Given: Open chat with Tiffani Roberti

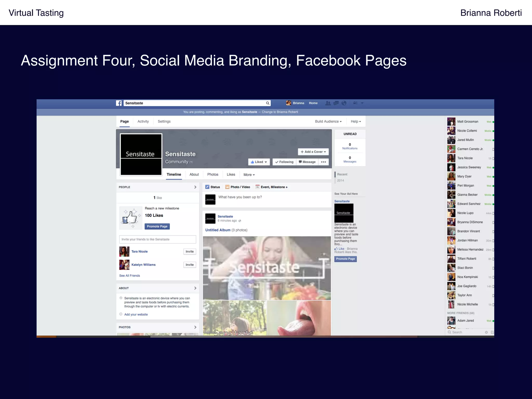Looking at the screenshot, I should coord(470,259).
